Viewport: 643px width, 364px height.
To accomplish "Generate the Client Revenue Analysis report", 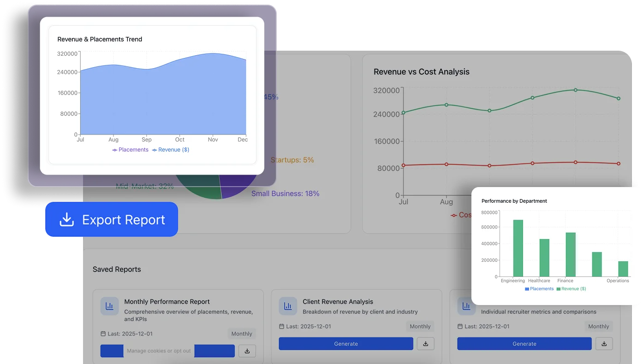I will [x=346, y=344].
